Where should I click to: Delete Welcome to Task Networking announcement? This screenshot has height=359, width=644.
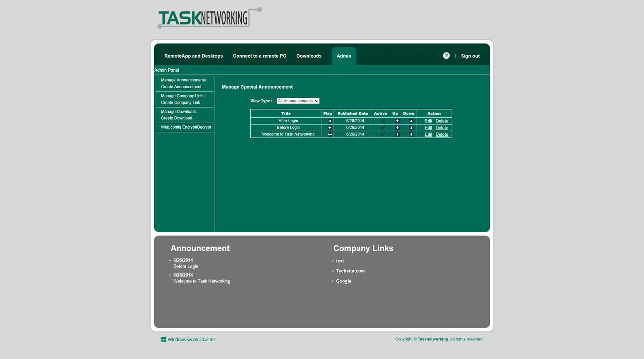point(442,135)
